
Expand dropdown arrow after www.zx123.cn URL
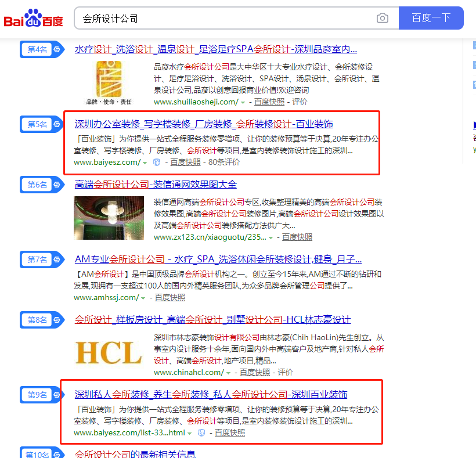click(x=271, y=238)
